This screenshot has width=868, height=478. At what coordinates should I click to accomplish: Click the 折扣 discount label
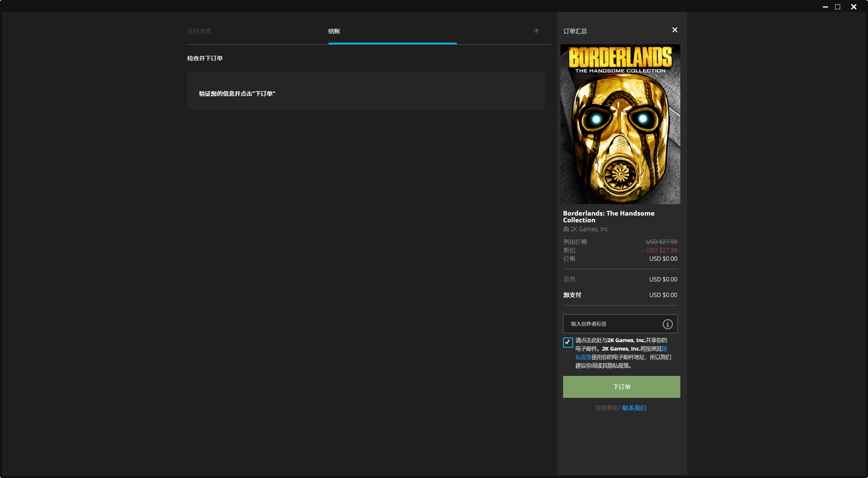click(569, 250)
